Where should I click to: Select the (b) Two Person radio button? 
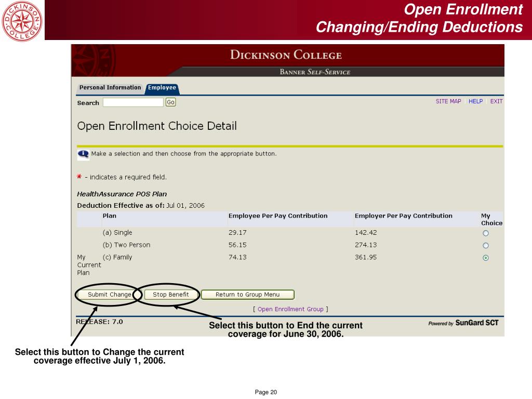486,245
